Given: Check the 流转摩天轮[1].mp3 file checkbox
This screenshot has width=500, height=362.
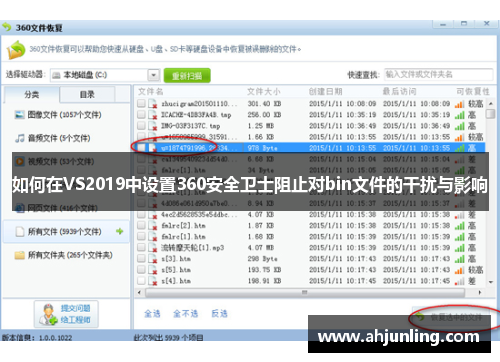Looking at the screenshot, I should (141, 247).
